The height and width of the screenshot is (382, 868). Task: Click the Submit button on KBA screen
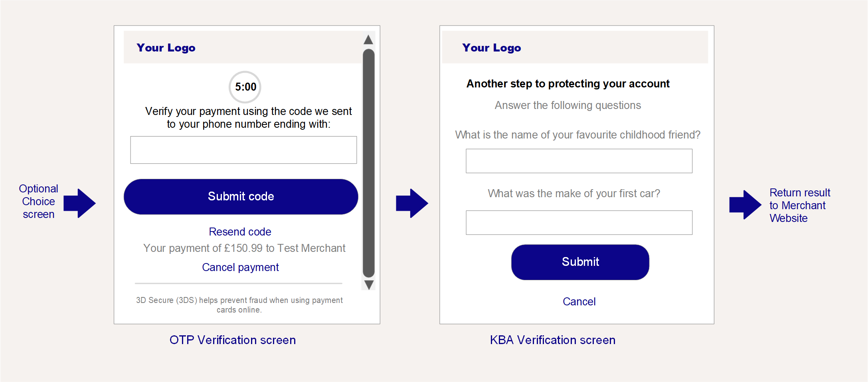click(x=580, y=262)
